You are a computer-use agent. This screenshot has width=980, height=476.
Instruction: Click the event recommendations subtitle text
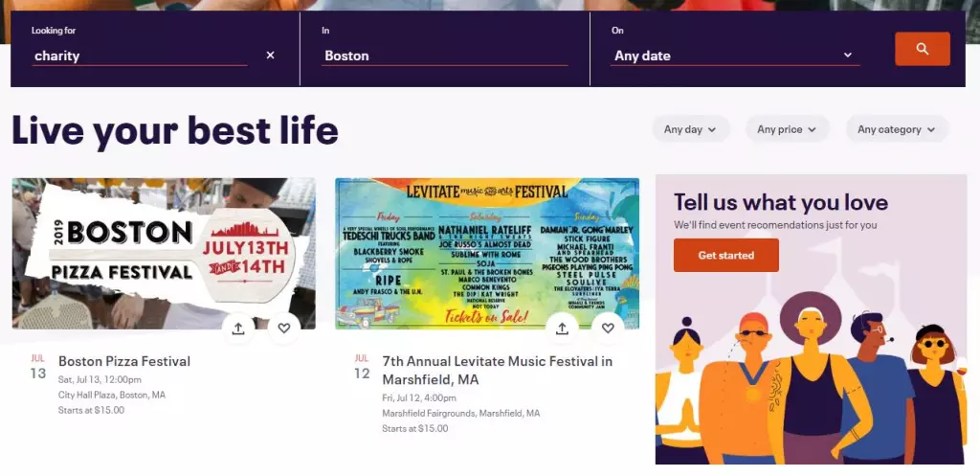pyautogui.click(x=775, y=224)
